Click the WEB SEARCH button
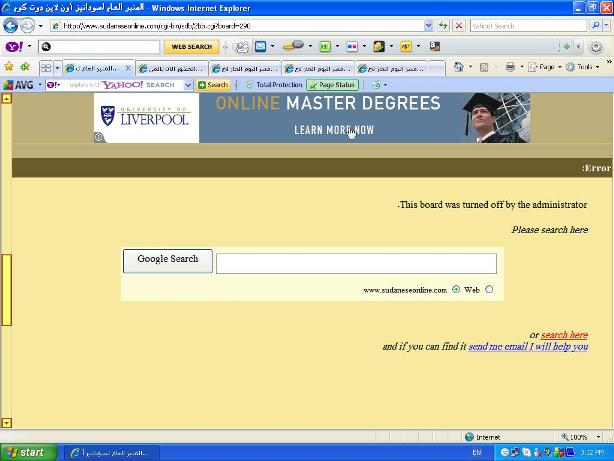Image resolution: width=614 pixels, height=461 pixels. 191,47
